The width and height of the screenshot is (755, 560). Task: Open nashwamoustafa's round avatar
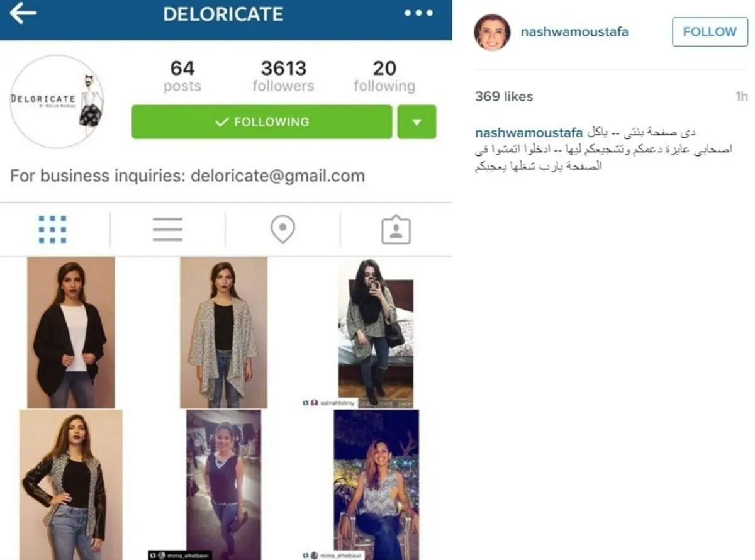pos(492,32)
